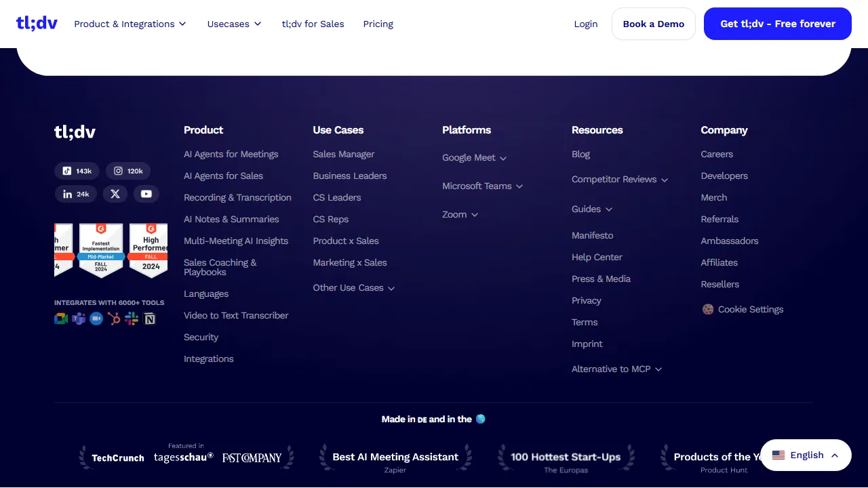Open the Instagram 120k social badge

pos(128,171)
